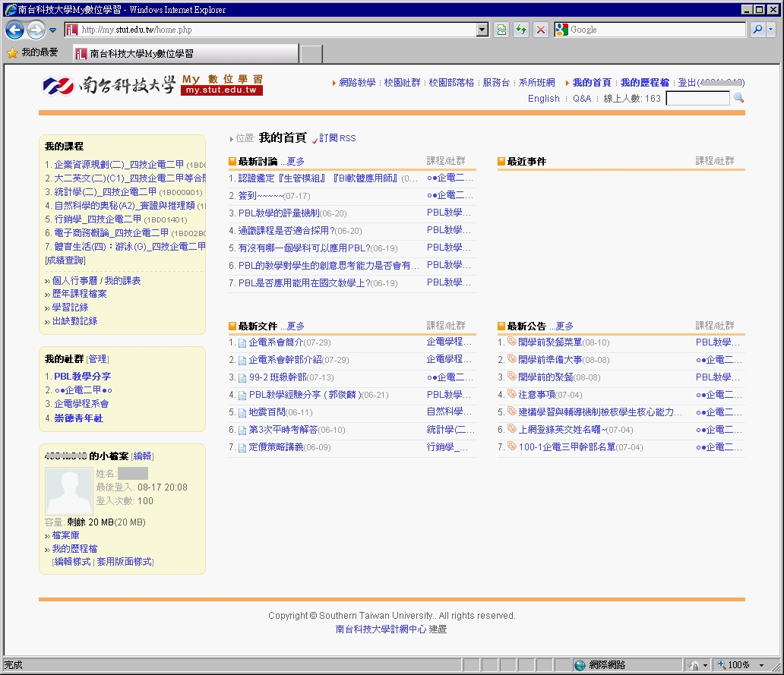The width and height of the screenshot is (784, 675).
Task: Click the Stop loading X icon
Action: coord(541,30)
